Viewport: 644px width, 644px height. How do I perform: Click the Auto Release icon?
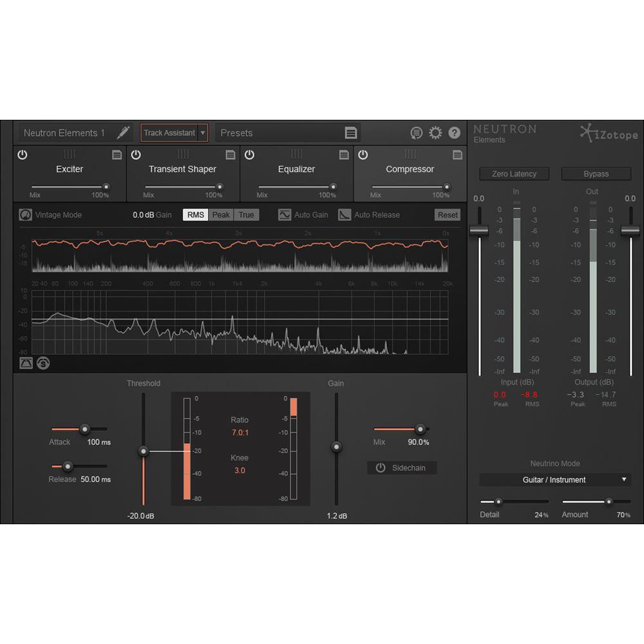(x=345, y=214)
